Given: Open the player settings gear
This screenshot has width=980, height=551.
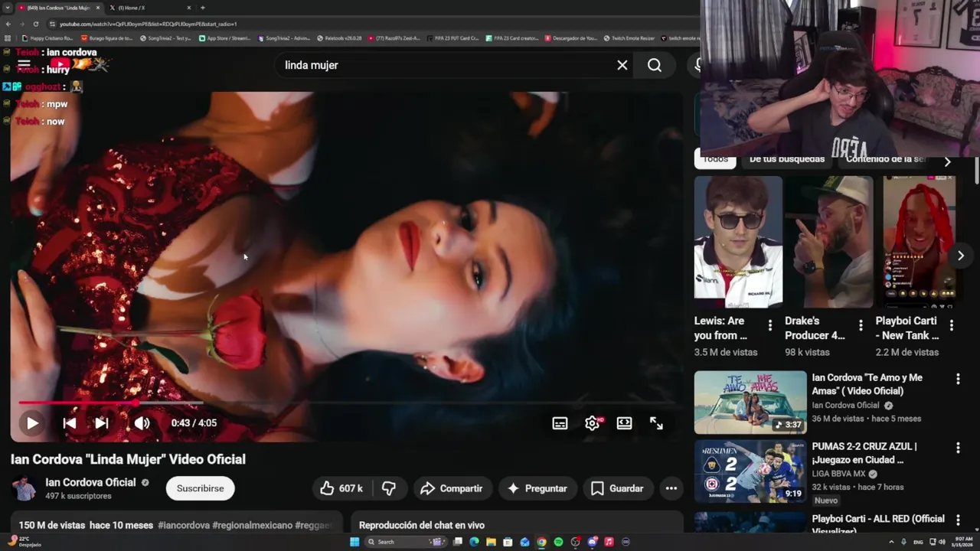Looking at the screenshot, I should coord(592,423).
